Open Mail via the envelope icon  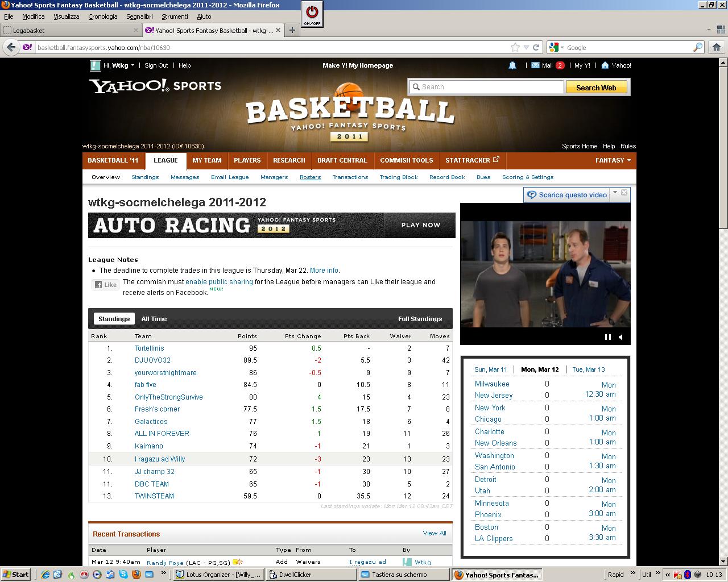(x=535, y=65)
